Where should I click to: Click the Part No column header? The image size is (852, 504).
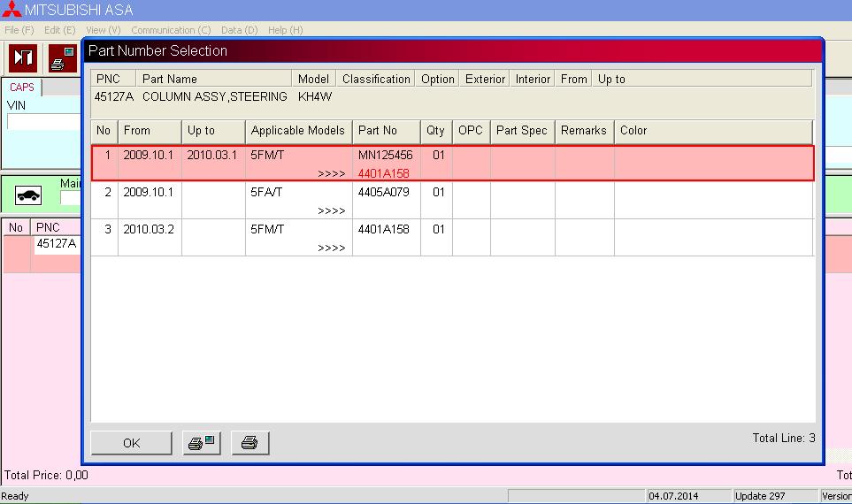(x=378, y=131)
